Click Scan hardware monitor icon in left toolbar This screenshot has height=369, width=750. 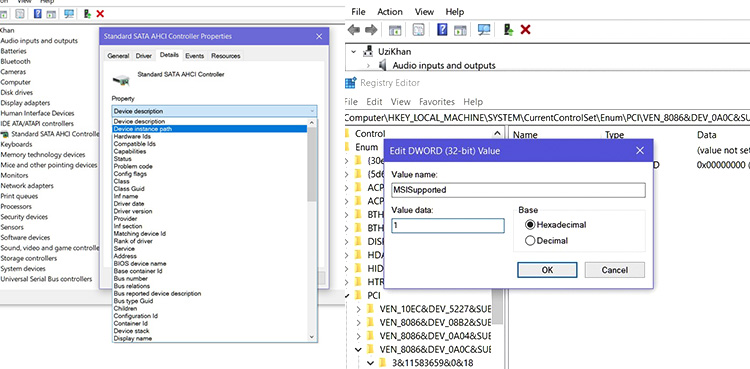[x=69, y=14]
